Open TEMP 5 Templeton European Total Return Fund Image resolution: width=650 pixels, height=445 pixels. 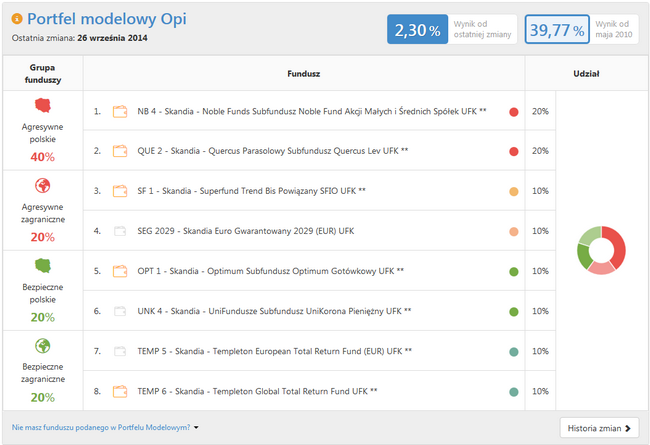[273, 351]
